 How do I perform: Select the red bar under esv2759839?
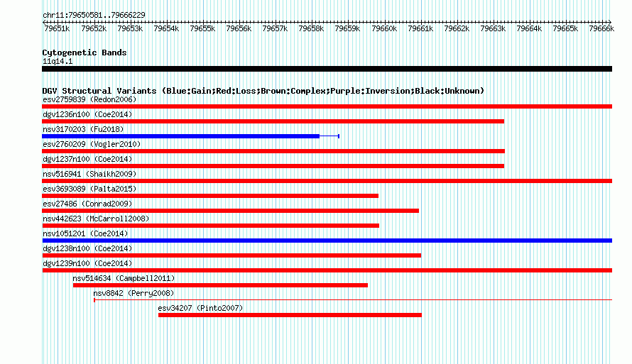[327, 106]
